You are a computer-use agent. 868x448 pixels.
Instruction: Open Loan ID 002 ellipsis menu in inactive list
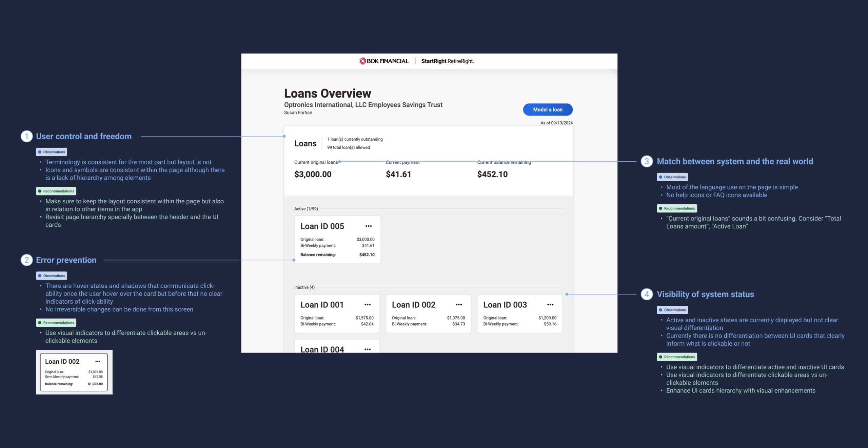tap(458, 305)
